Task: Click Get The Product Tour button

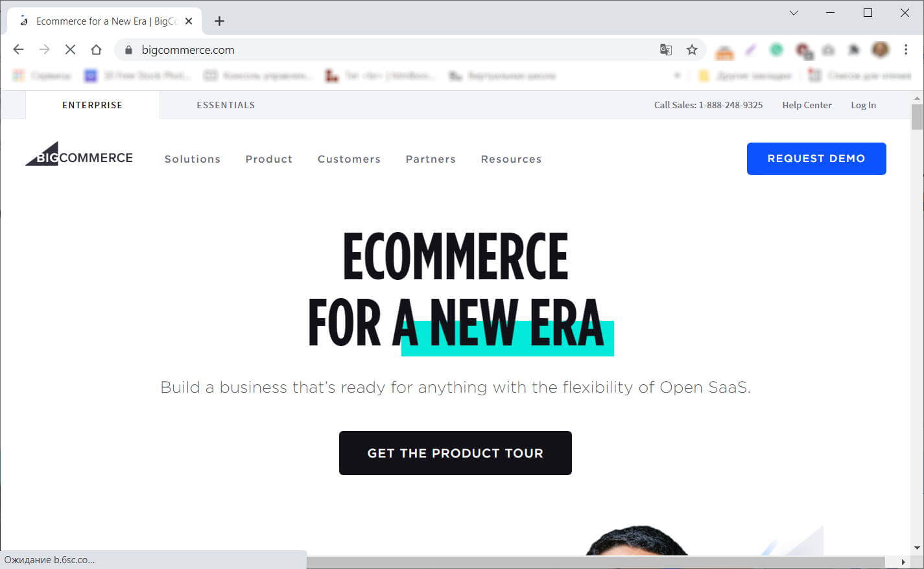Action: 455,453
